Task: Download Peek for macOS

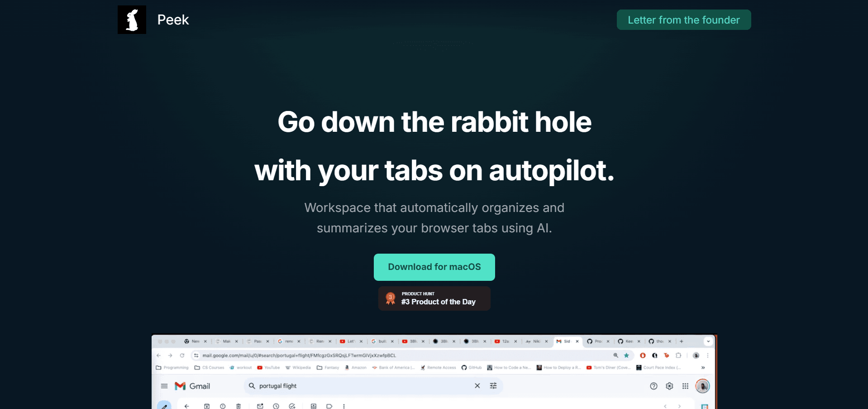Action: (434, 267)
